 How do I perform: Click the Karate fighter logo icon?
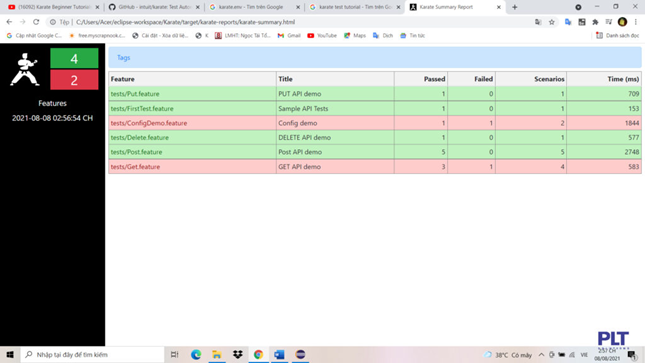[x=24, y=69]
